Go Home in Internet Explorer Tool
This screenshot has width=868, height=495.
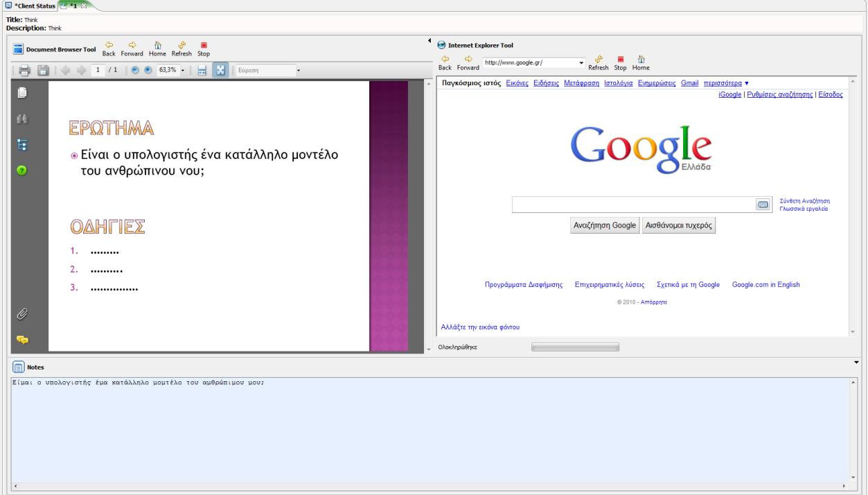coord(641,64)
